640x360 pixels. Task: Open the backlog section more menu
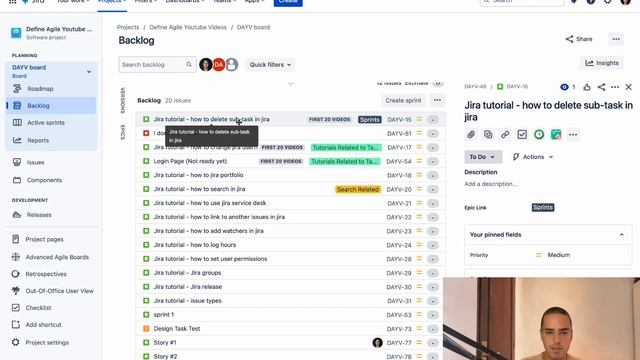437,100
